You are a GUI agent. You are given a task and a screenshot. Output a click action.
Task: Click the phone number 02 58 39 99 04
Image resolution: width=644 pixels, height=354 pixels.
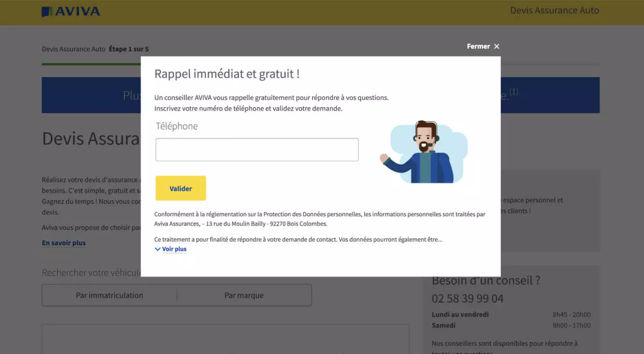click(x=467, y=298)
